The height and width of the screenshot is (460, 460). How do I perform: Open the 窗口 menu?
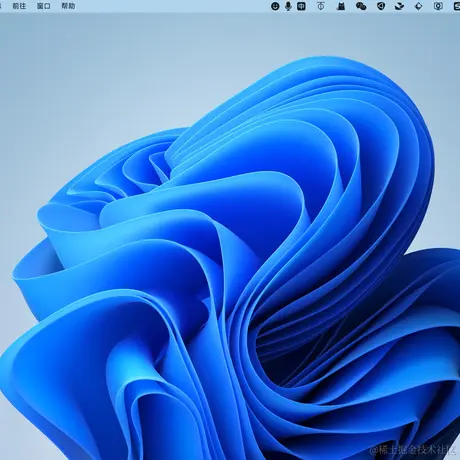(x=43, y=6)
